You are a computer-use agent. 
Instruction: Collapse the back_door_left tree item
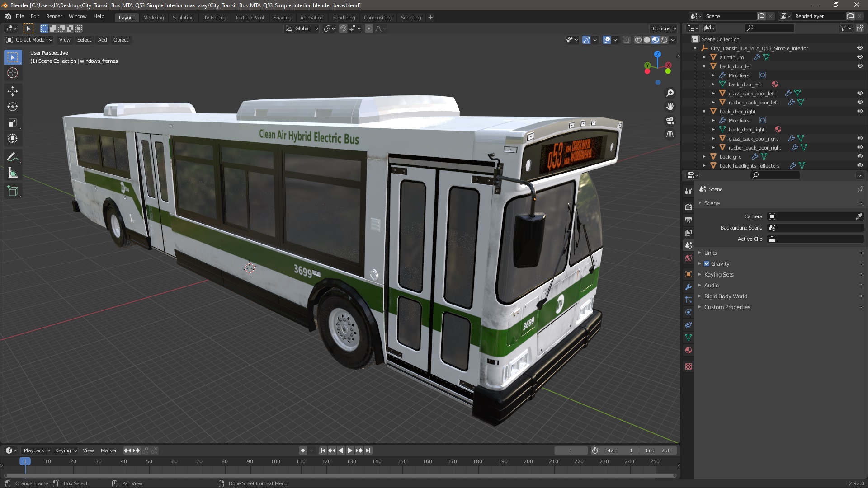pyautogui.click(x=704, y=66)
